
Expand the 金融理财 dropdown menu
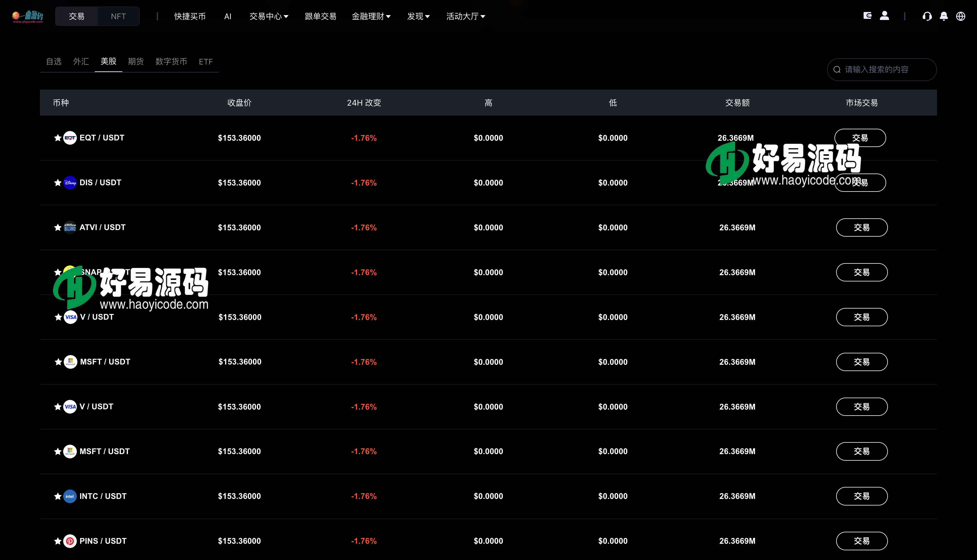click(x=371, y=16)
